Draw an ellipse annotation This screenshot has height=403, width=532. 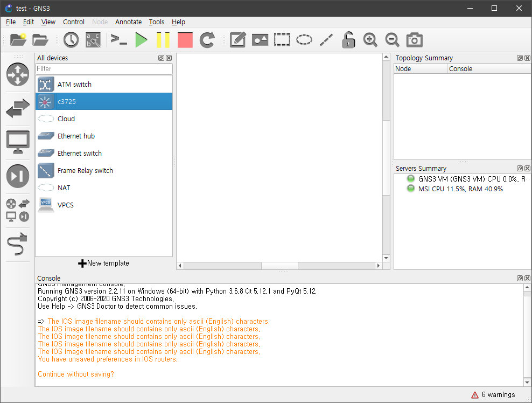pos(304,40)
